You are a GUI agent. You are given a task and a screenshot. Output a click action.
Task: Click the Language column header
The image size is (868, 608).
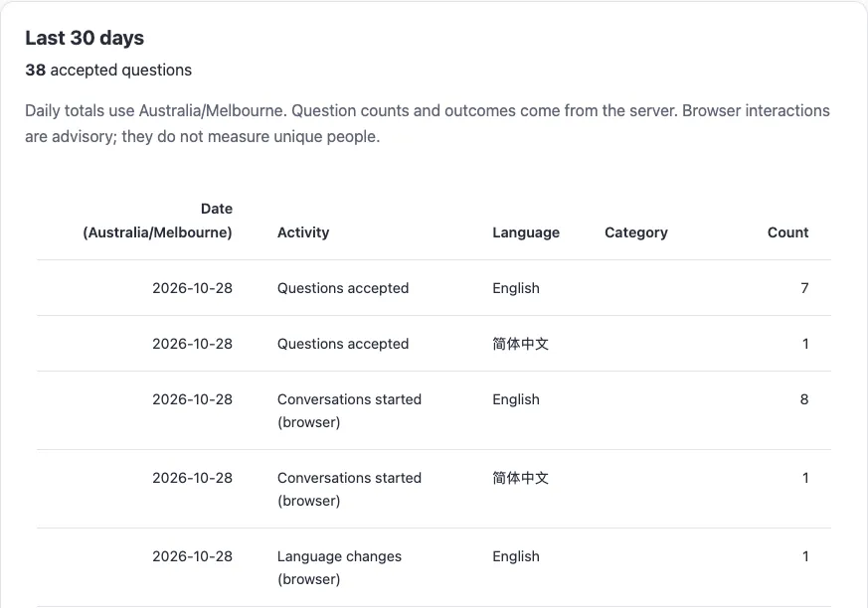(526, 232)
